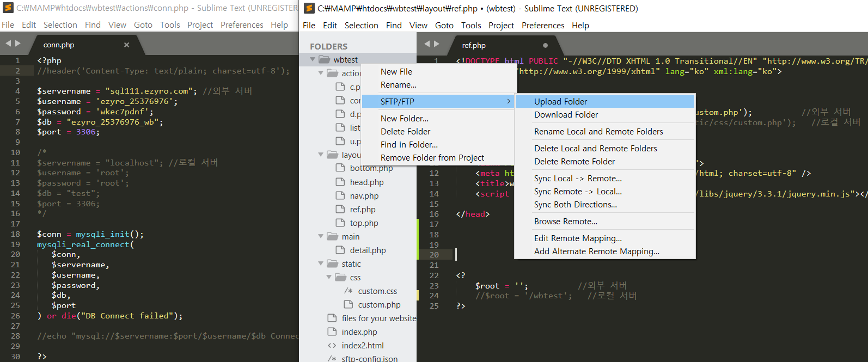Collapse the layout folder arrow
Image resolution: width=868 pixels, height=362 pixels.
coord(321,155)
